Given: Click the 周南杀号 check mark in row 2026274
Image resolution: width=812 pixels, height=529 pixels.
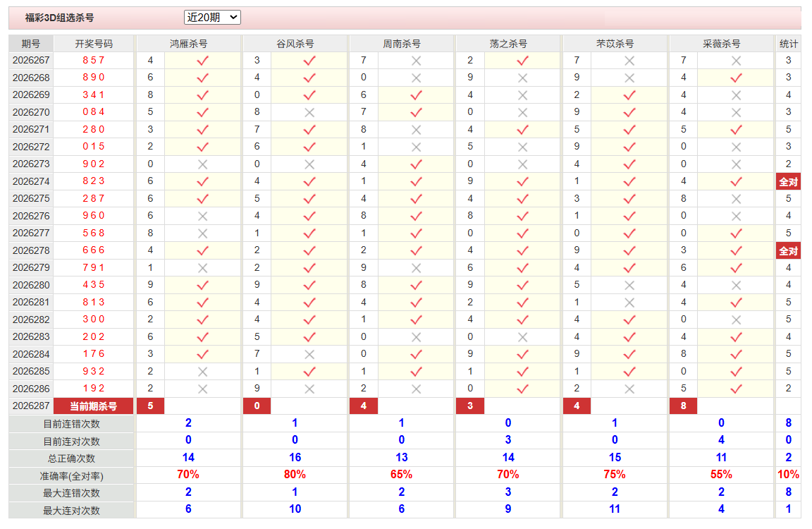Looking at the screenshot, I should (416, 181).
